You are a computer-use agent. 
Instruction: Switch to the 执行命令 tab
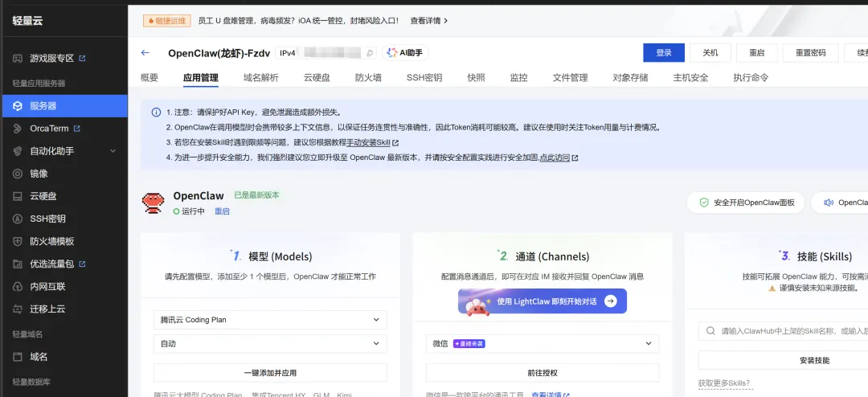click(x=751, y=77)
